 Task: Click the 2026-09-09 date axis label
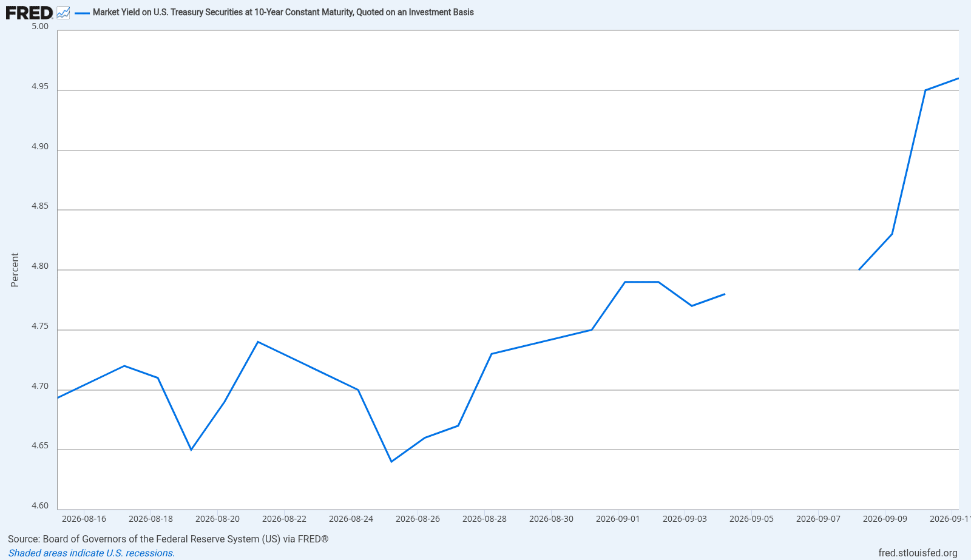pyautogui.click(x=885, y=519)
